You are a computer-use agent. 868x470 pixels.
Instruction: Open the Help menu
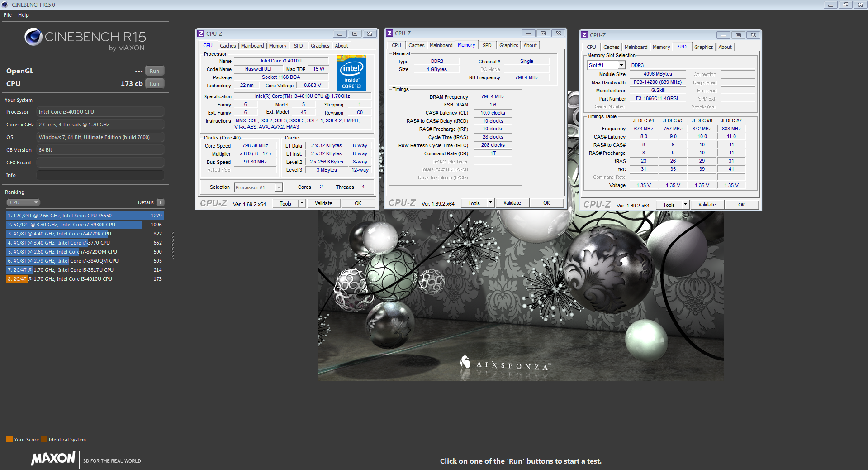[x=24, y=15]
